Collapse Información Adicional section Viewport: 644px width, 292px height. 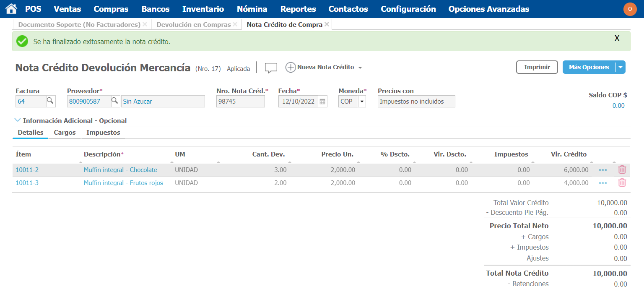(18, 120)
